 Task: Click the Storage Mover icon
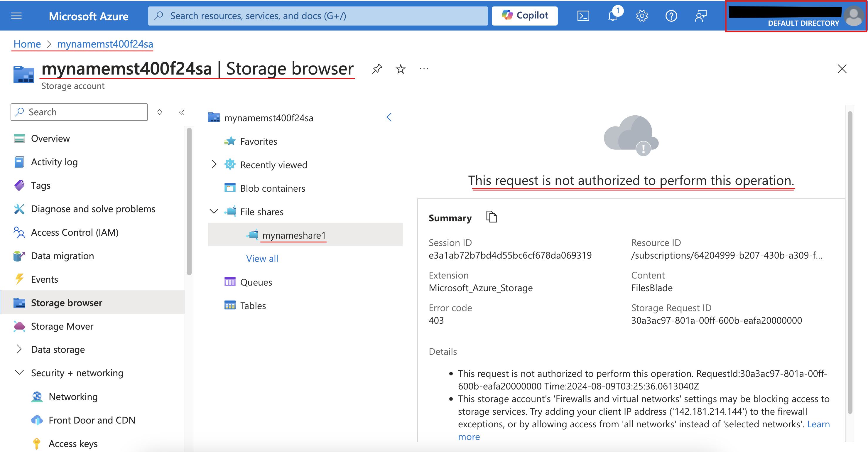click(x=19, y=326)
